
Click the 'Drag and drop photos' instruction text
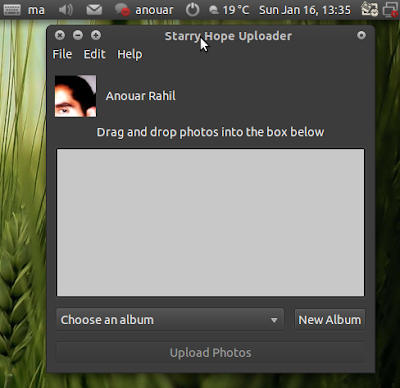[x=210, y=132]
